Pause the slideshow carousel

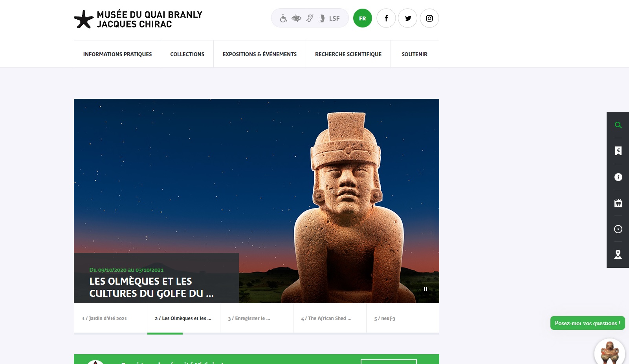pyautogui.click(x=425, y=289)
